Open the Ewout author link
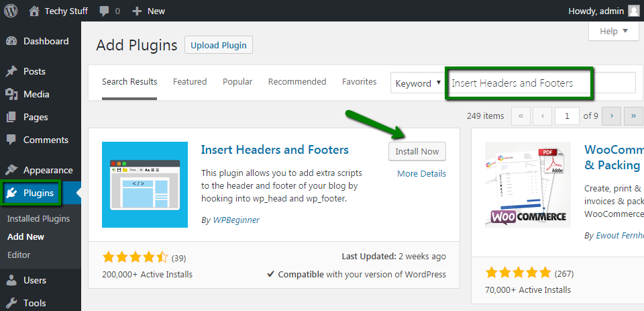 tap(620, 235)
